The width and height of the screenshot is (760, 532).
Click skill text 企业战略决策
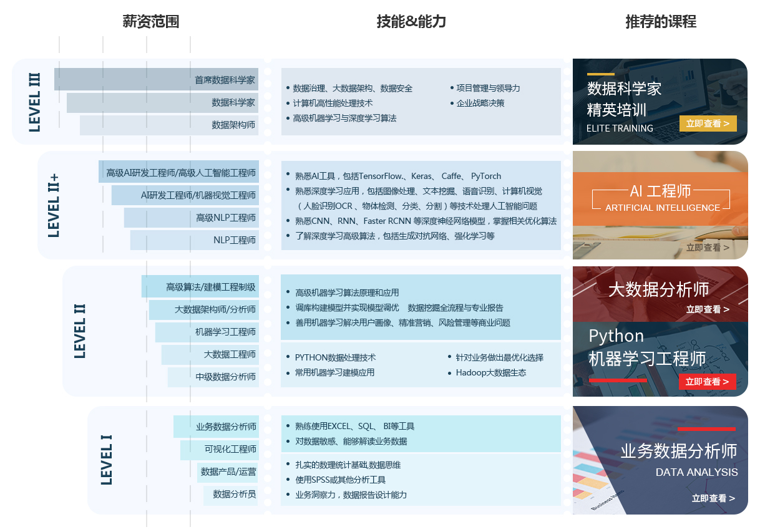tap(480, 104)
